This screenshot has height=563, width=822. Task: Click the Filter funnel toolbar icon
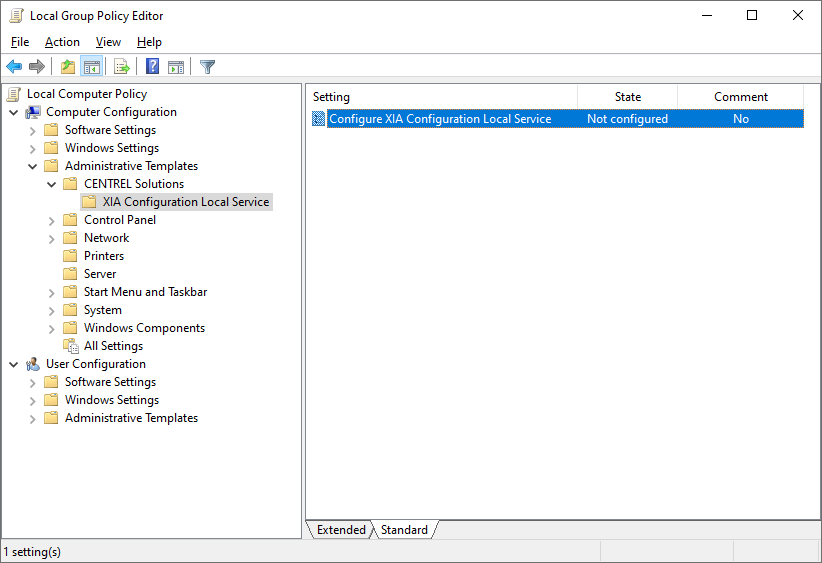click(x=208, y=67)
